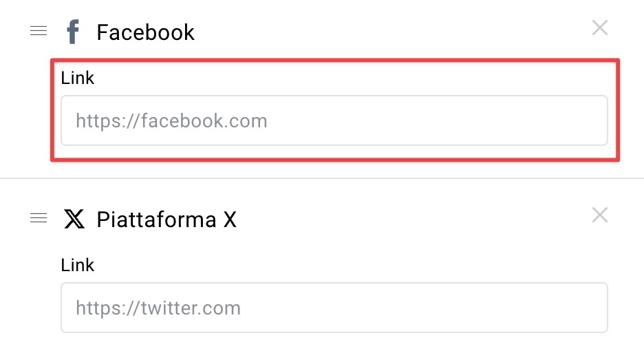
Task: Delete Facebook using its X button
Action: 600,28
